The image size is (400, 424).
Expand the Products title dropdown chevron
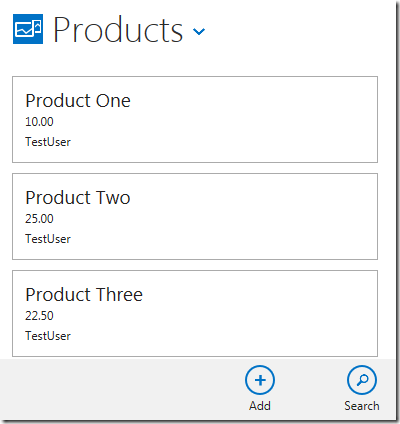click(x=199, y=32)
